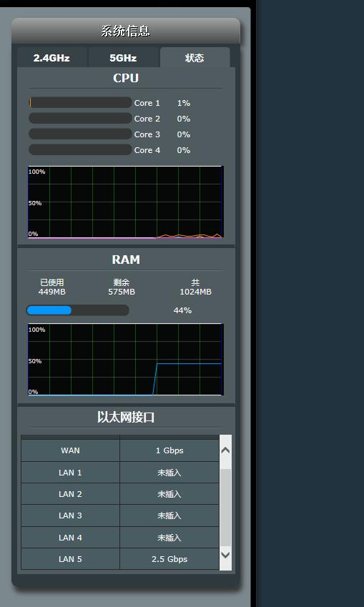Click the Ethernet port list scrollbar thumb
Viewport: 364px width, 607px height.
[225, 507]
